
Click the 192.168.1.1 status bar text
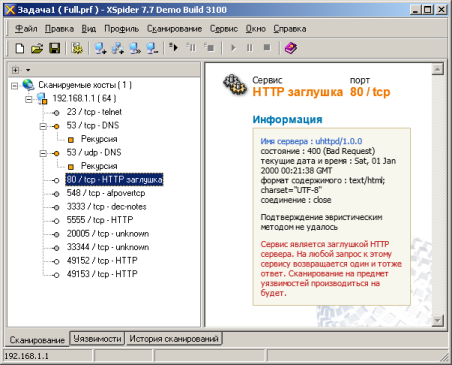[x=26, y=356]
